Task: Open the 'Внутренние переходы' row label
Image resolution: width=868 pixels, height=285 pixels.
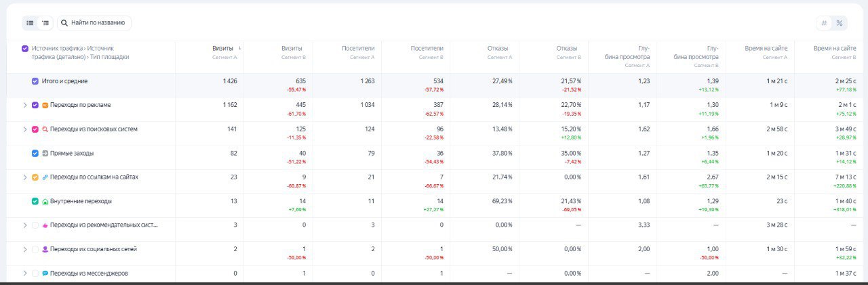Action: (81, 202)
